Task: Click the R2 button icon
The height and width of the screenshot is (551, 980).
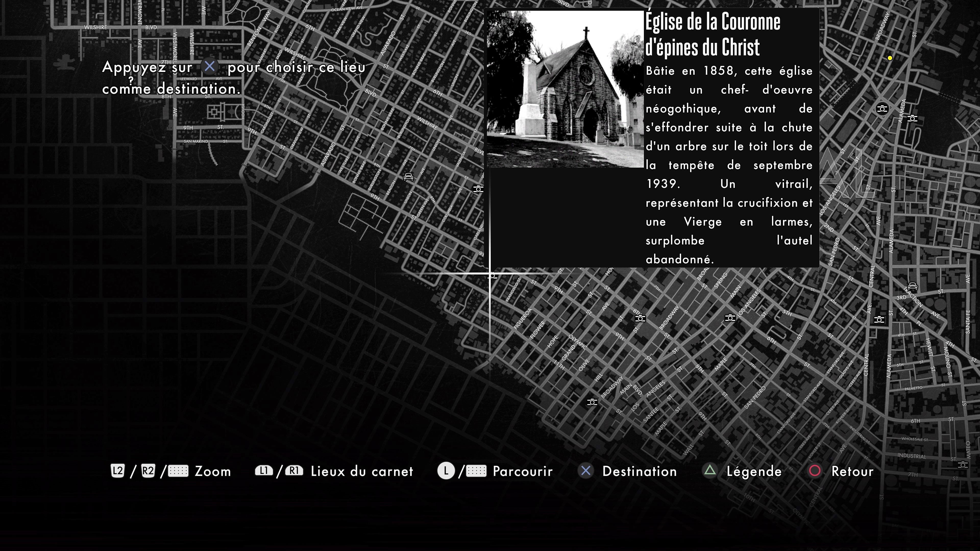Action: tap(148, 471)
